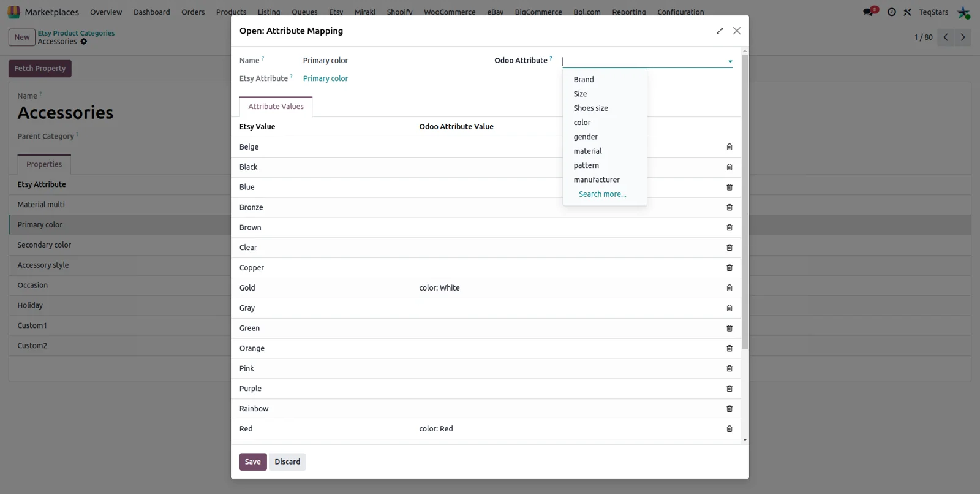Delete the Purple value row
The image size is (980, 494).
click(x=729, y=389)
